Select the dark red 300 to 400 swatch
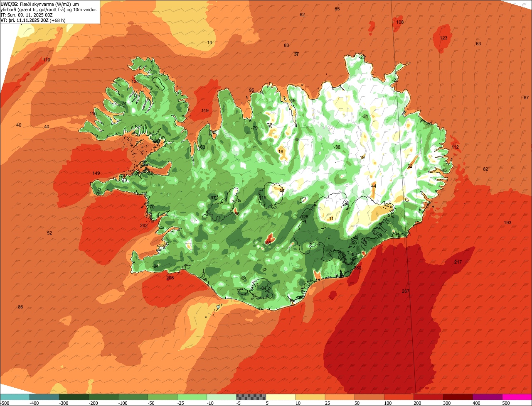532x406 pixels. click(458, 397)
